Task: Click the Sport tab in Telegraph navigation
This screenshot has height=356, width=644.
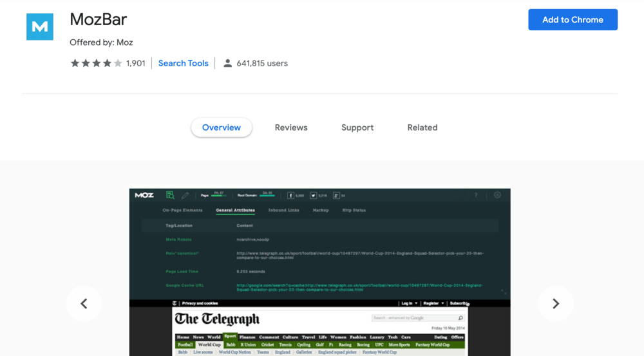Action: (x=230, y=336)
